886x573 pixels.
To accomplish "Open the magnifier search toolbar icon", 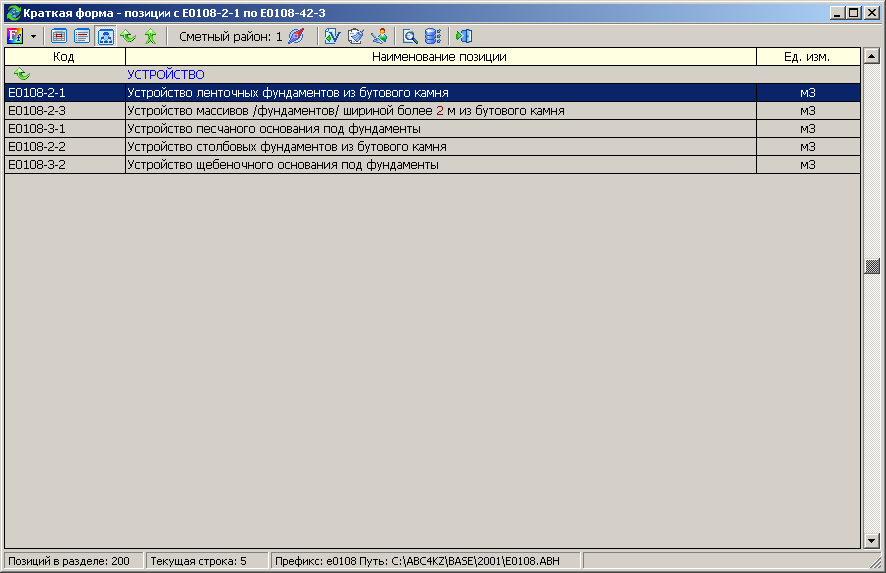I will pos(410,36).
